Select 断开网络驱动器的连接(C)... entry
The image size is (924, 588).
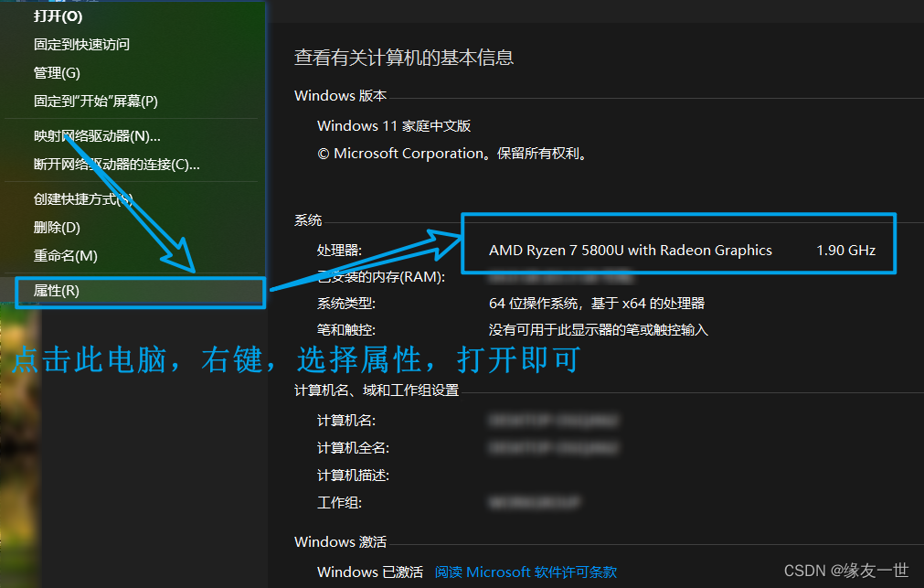(117, 164)
